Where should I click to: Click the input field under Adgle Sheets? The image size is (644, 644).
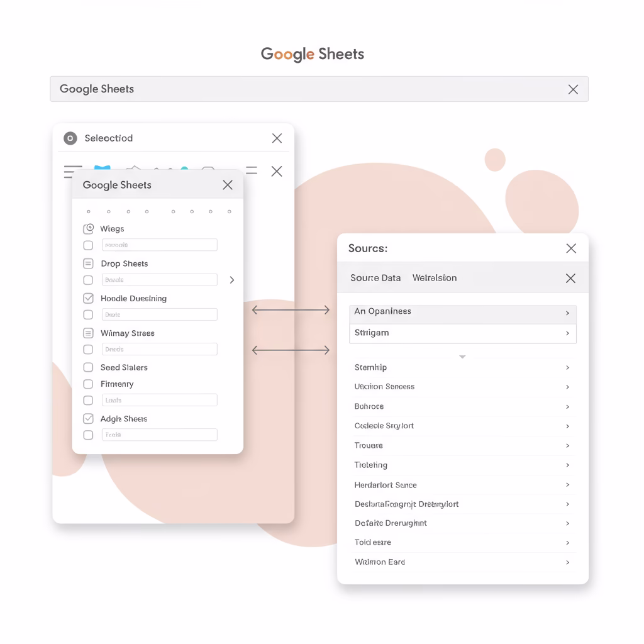tap(159, 435)
